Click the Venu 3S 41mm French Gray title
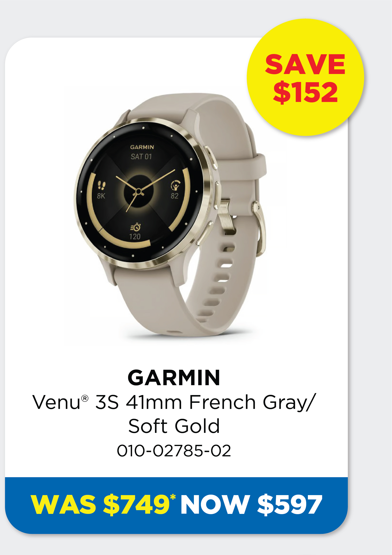 (174, 403)
